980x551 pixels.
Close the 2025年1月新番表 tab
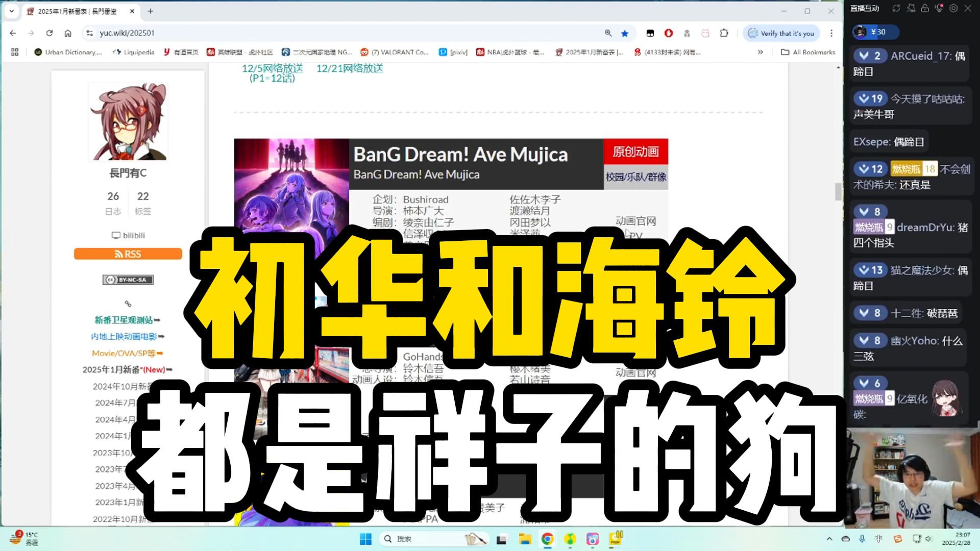click(132, 11)
